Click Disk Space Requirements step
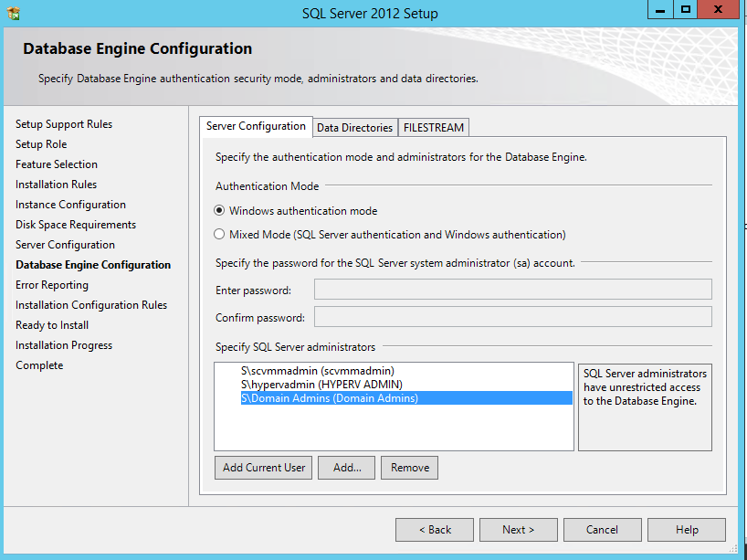This screenshot has height=560, width=747. [76, 225]
